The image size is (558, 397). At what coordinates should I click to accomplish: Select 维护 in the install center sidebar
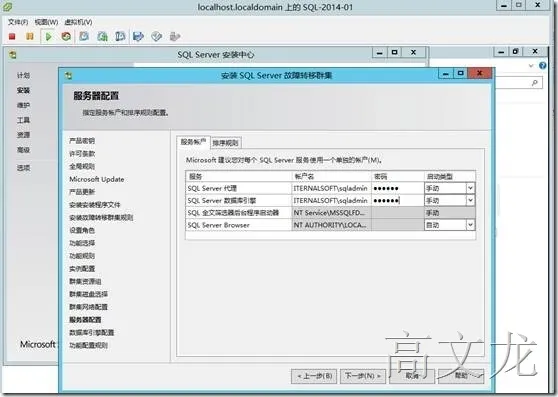[23, 105]
